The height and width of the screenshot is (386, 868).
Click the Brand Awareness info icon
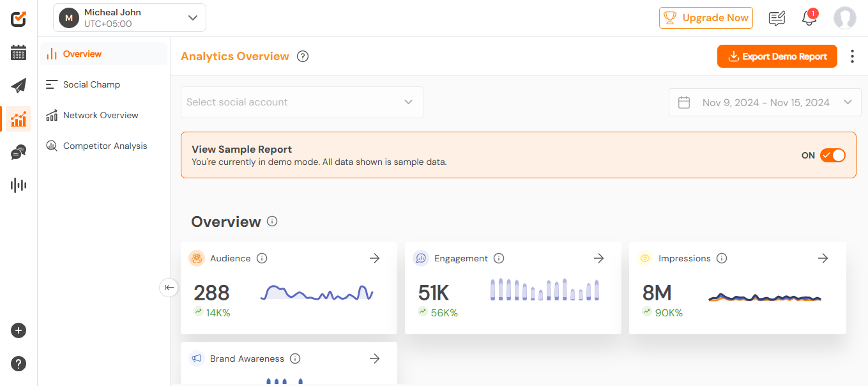pyautogui.click(x=295, y=359)
